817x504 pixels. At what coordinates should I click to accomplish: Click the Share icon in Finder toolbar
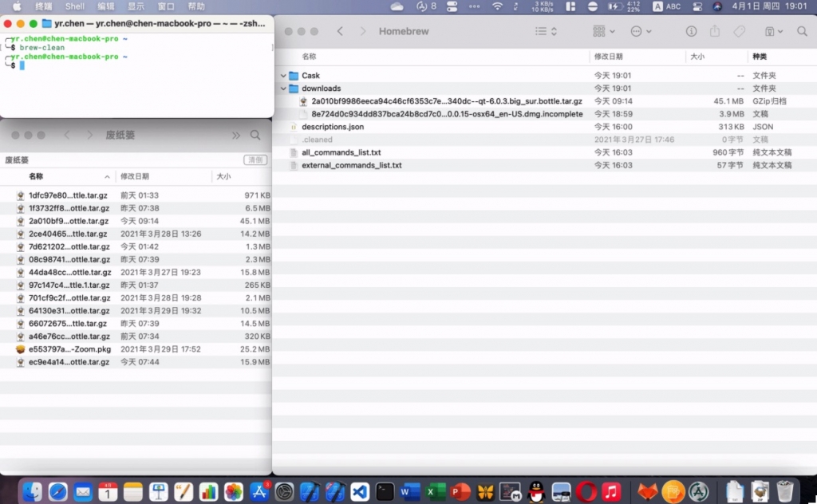tap(715, 31)
